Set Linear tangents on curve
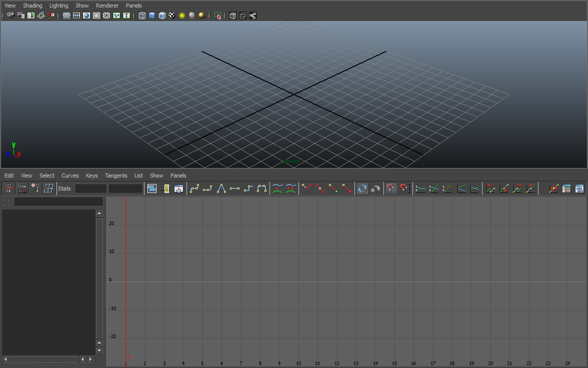Screen dimensions: 588x368 pos(221,188)
